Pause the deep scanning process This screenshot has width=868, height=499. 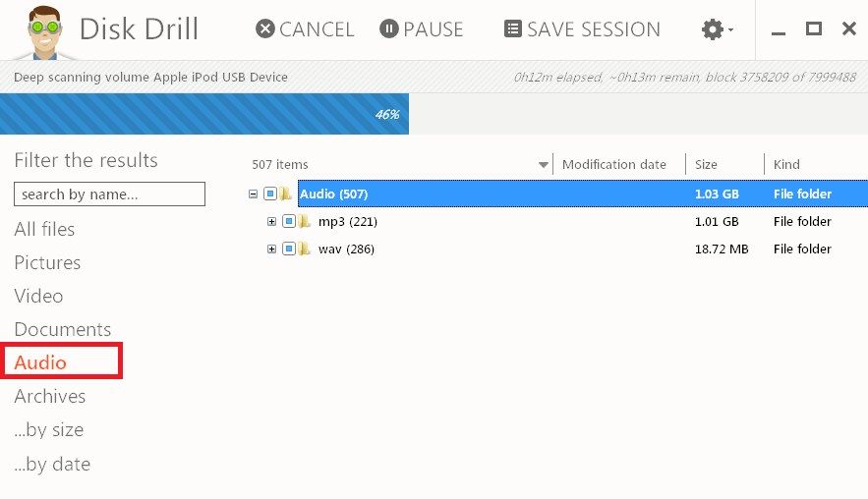pyautogui.click(x=421, y=29)
